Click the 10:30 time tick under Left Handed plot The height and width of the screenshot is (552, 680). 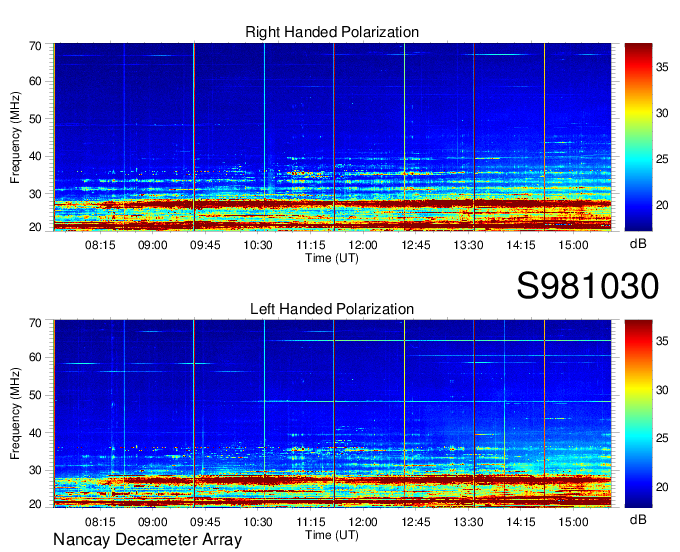click(258, 522)
